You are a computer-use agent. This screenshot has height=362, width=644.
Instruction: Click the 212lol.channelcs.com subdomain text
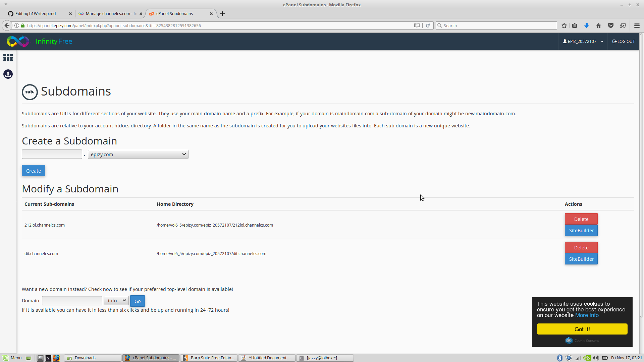(x=45, y=225)
